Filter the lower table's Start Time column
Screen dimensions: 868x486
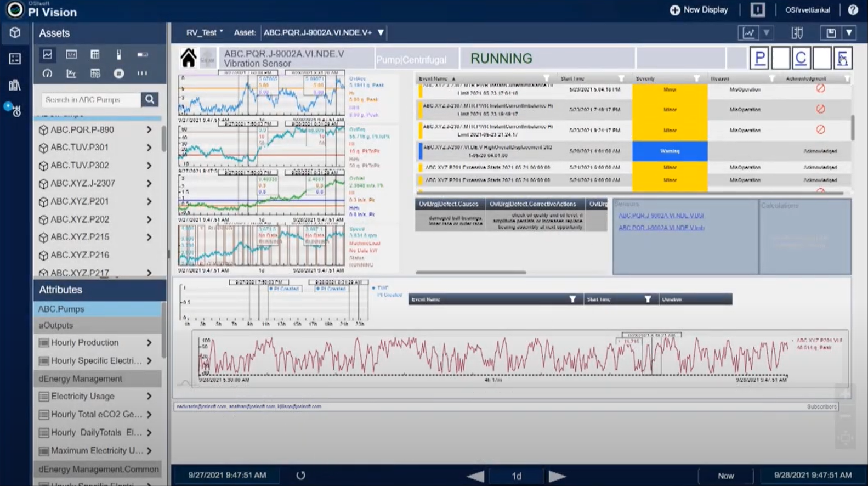tap(648, 299)
